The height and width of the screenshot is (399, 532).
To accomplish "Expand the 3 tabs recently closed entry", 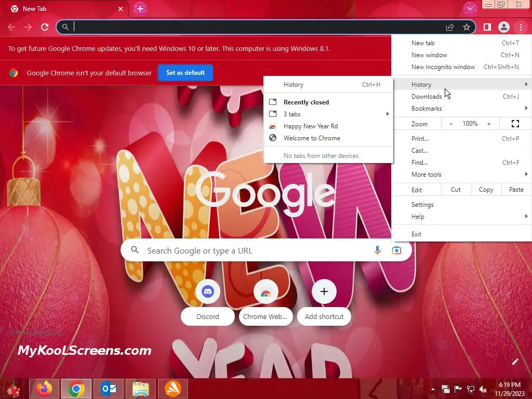I will 328,114.
